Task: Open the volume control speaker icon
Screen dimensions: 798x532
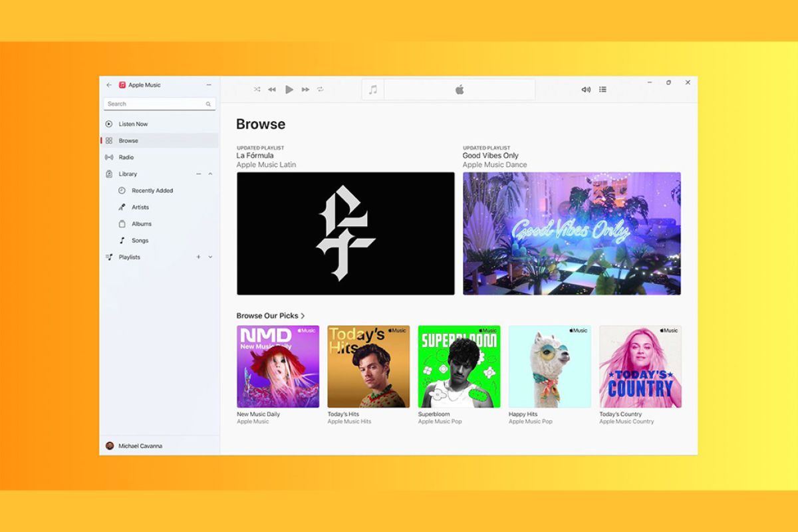Action: tap(586, 89)
